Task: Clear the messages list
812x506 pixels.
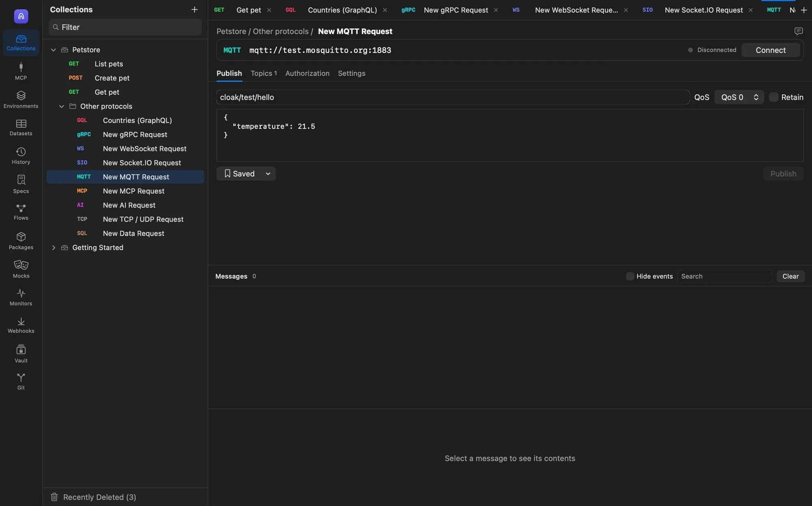Action: (790, 276)
